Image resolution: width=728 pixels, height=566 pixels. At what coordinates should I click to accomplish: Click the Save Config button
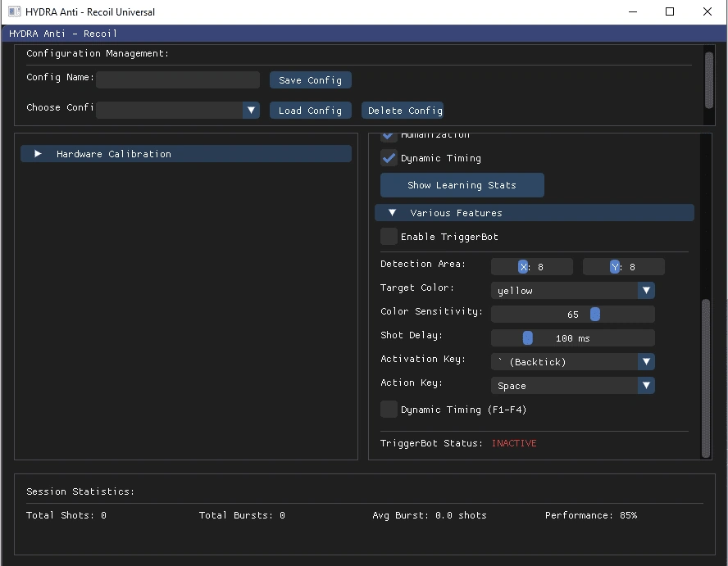pyautogui.click(x=310, y=79)
